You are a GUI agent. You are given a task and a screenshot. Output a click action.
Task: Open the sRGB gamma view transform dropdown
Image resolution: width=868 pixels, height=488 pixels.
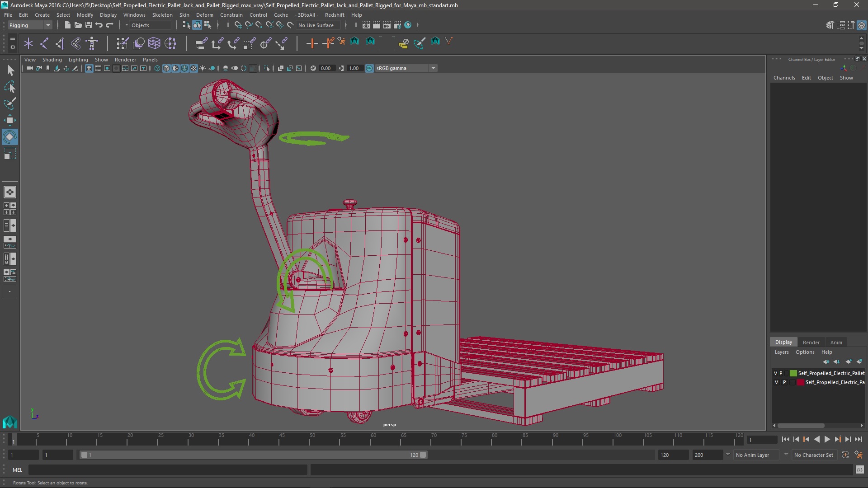(406, 68)
